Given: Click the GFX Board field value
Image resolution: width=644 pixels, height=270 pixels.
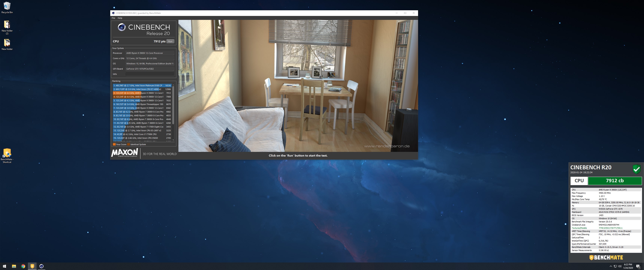Looking at the screenshot, I should (x=150, y=69).
